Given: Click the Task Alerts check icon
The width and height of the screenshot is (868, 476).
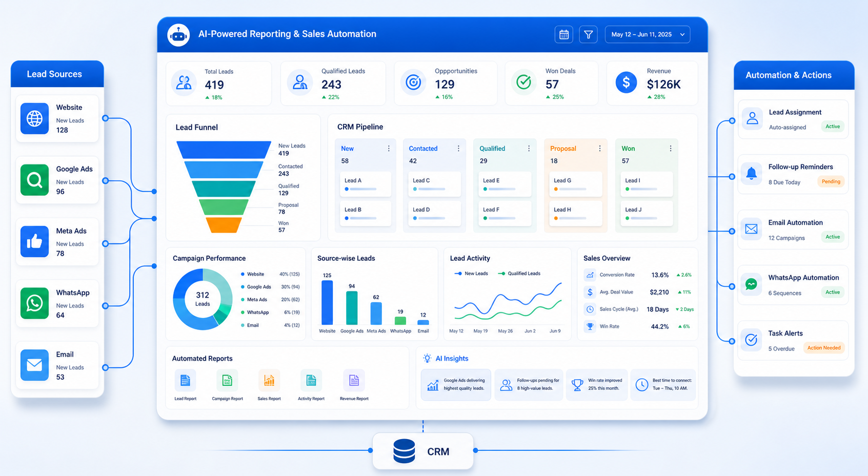Looking at the screenshot, I should coord(752,340).
